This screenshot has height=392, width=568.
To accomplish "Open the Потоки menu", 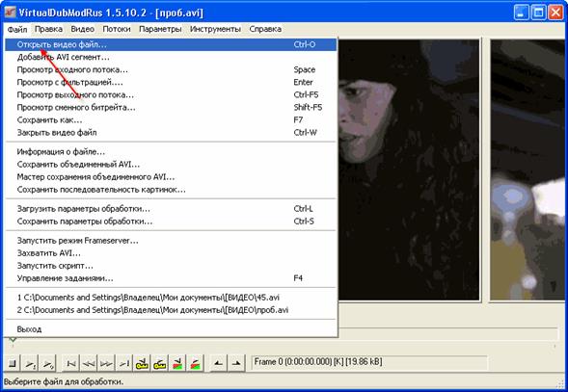I will point(117,29).
